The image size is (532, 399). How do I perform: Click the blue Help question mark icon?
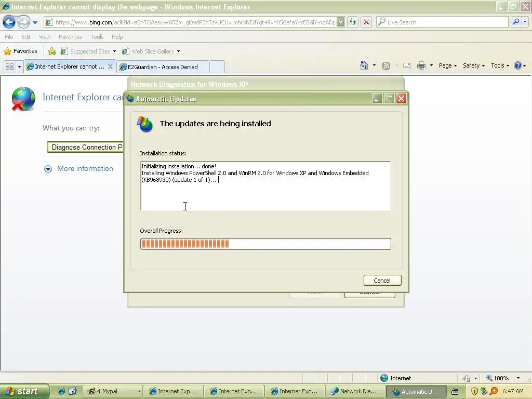[x=518, y=65]
